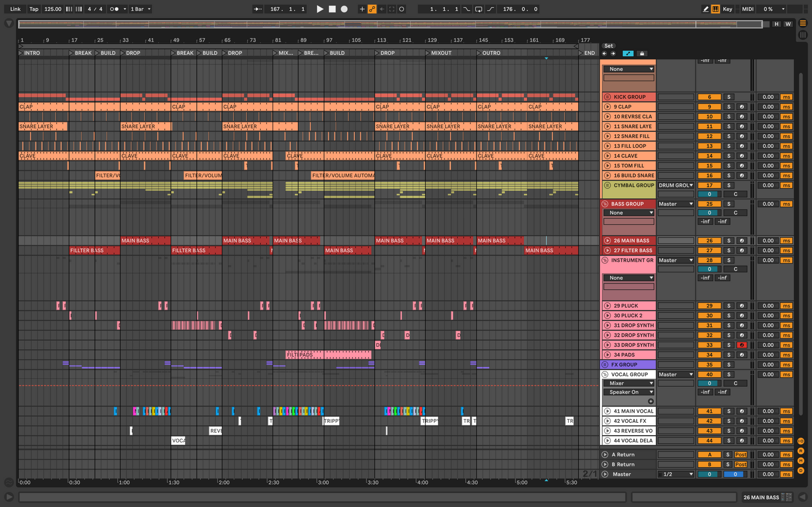This screenshot has height=507, width=812.
Task: Show the I-O section toggle
Action: 801,441
